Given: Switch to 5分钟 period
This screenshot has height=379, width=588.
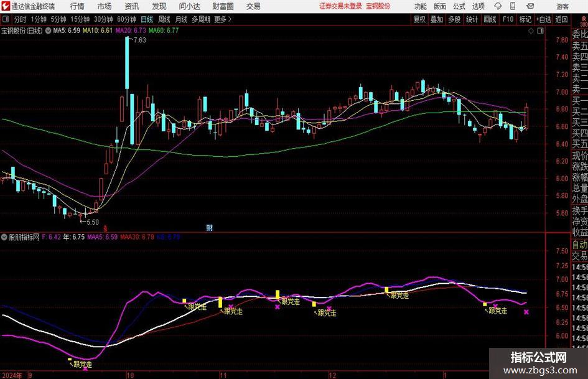Looking at the screenshot, I should coord(58,19).
